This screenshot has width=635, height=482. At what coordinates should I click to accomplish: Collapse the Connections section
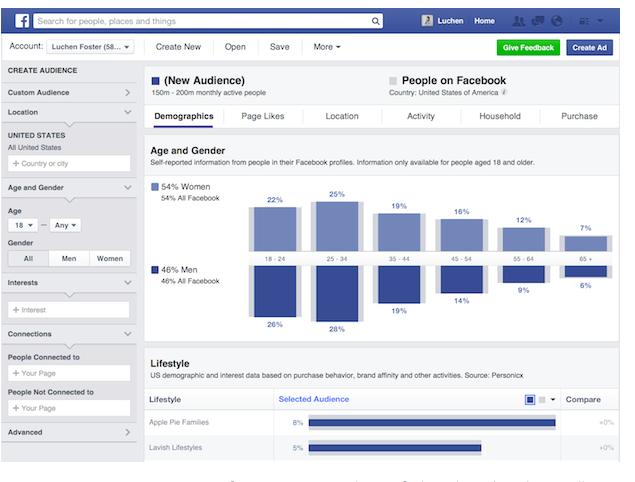point(69,334)
